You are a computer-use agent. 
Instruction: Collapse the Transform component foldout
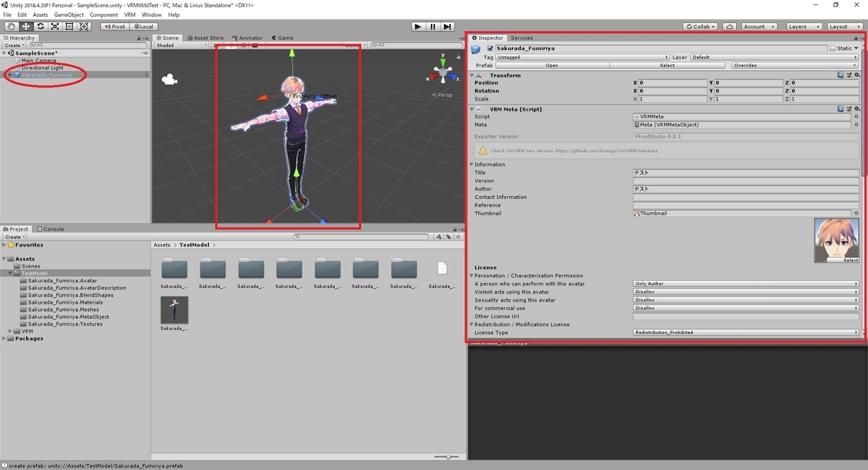pos(472,75)
